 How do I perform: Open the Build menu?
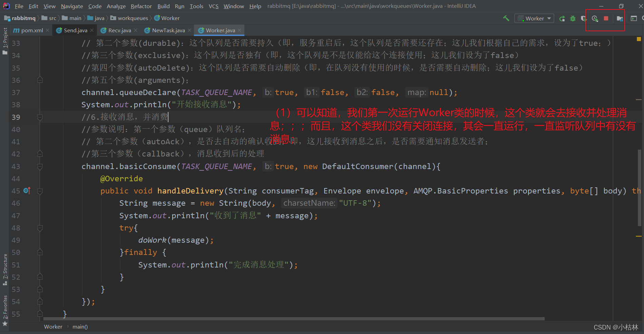[x=163, y=6]
